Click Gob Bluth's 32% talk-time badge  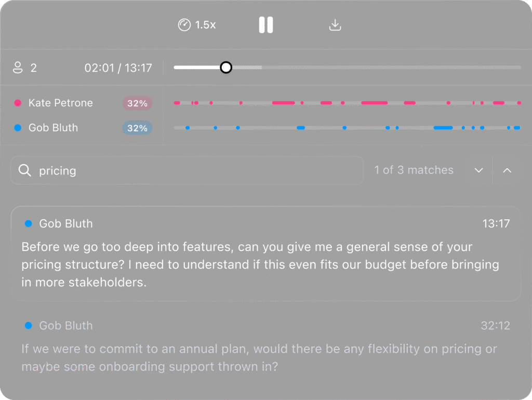pyautogui.click(x=137, y=128)
